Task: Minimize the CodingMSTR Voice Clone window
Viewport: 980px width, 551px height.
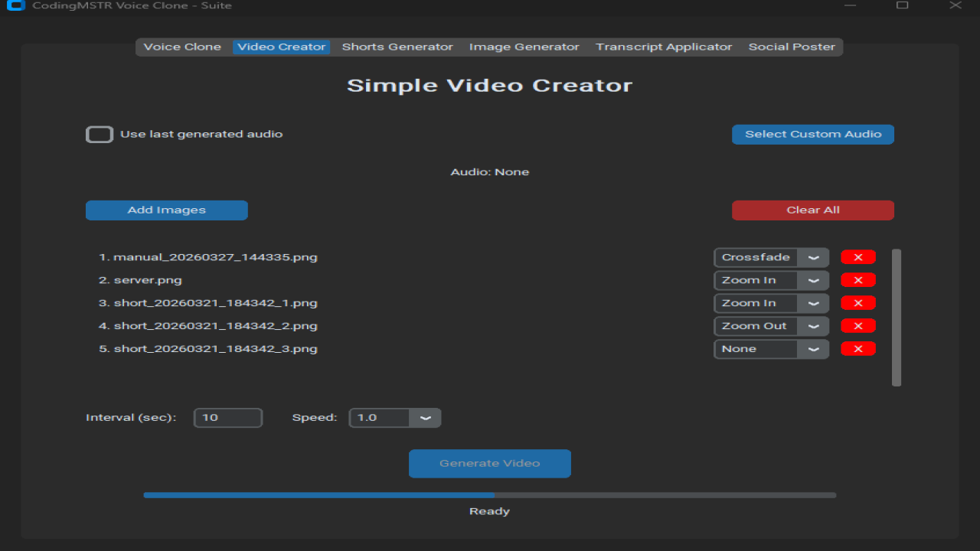Action: [850, 5]
